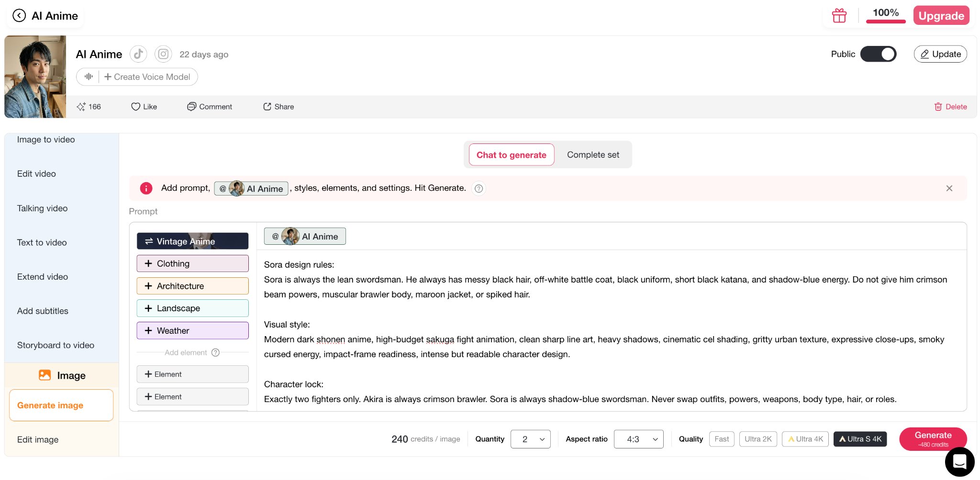Click the Update button
This screenshot has height=480, width=980.
coord(940,54)
